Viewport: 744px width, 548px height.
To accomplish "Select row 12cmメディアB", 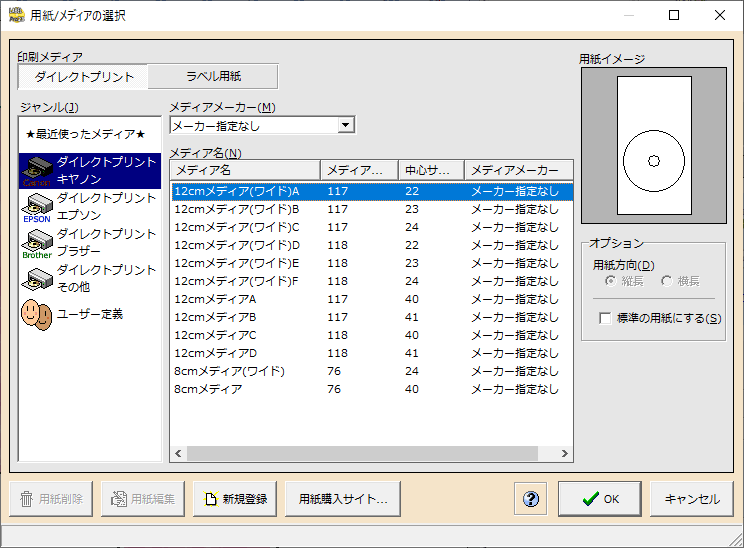I will click(372, 317).
